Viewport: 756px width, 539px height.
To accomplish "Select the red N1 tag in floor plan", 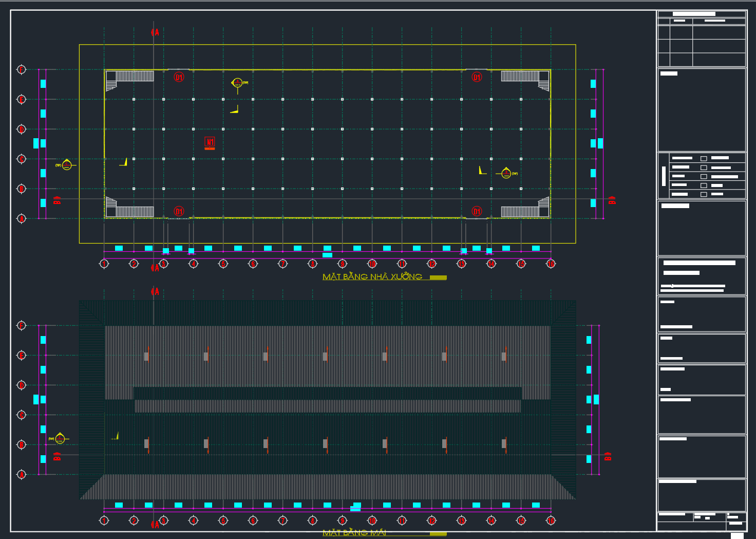I will click(210, 142).
